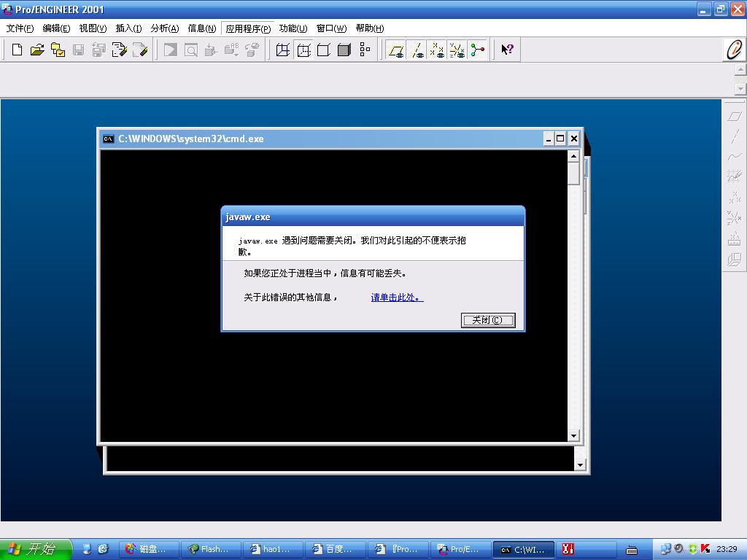The height and width of the screenshot is (560, 747).
Task: Open the 开始 Start button
Action: click(36, 549)
